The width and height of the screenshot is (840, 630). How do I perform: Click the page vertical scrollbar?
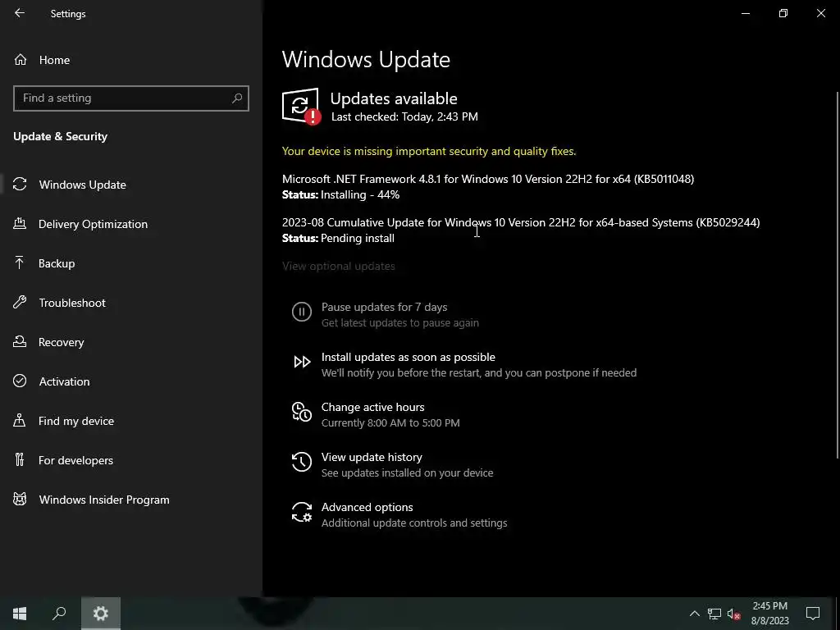click(838, 276)
